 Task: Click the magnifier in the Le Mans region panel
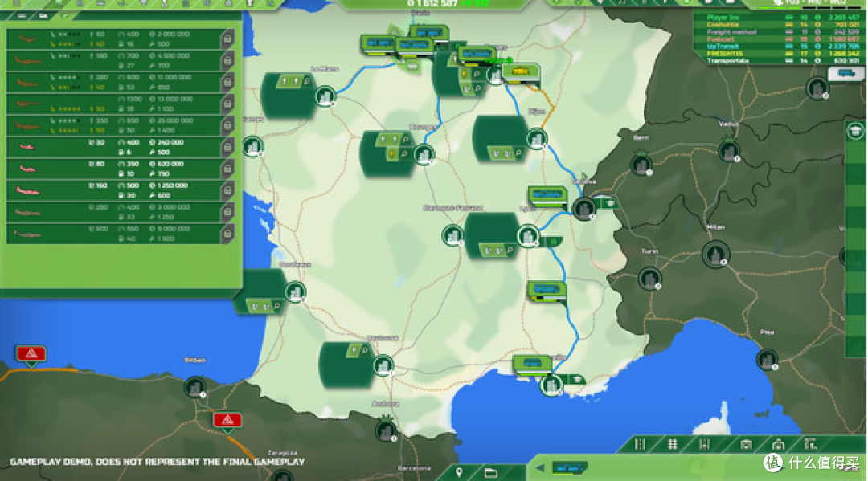307,81
